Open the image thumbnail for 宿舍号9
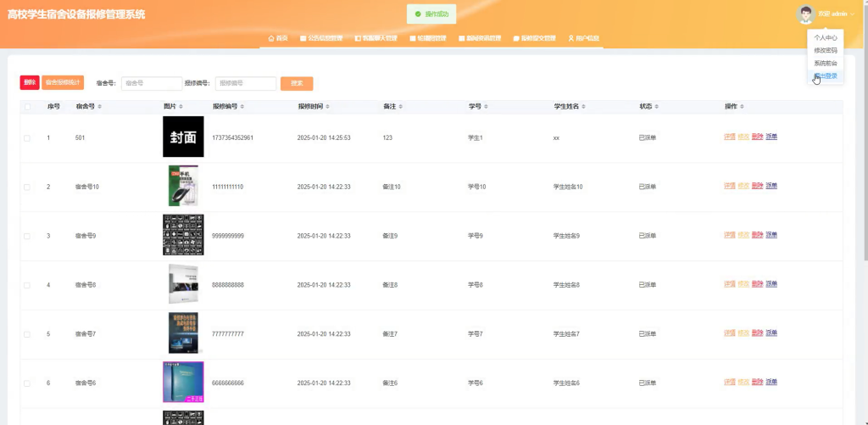 tap(183, 235)
